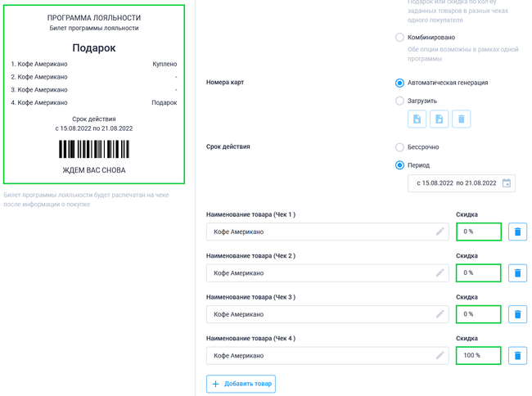The width and height of the screenshot is (532, 396).
Task: Click the first file upload icon under Загрузить
Action: 417,119
